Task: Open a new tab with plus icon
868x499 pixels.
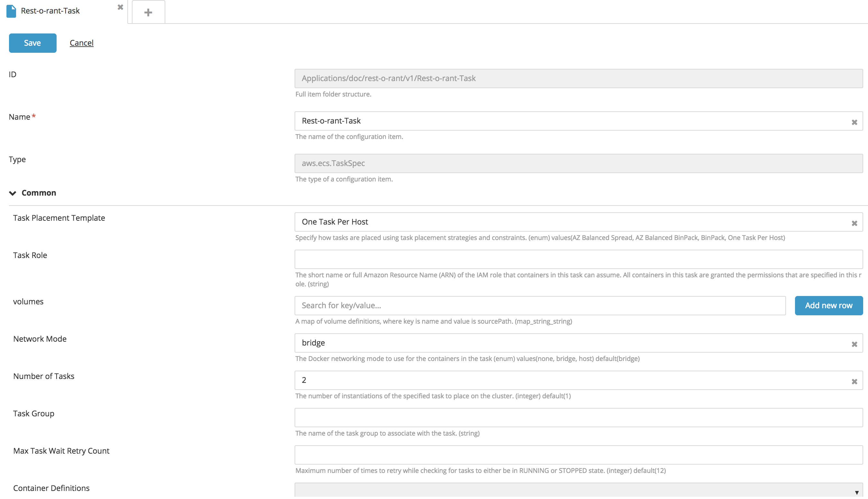Action: pyautogui.click(x=148, y=12)
